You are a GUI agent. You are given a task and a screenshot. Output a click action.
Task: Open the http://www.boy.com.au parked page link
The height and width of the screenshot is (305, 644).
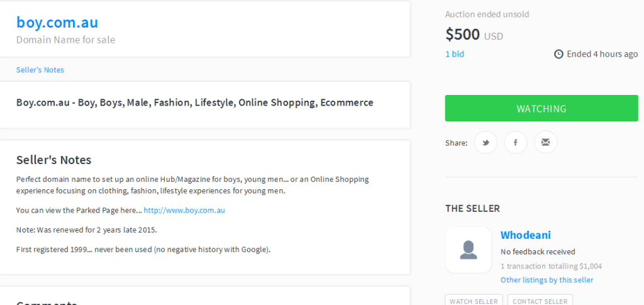pyautogui.click(x=184, y=211)
